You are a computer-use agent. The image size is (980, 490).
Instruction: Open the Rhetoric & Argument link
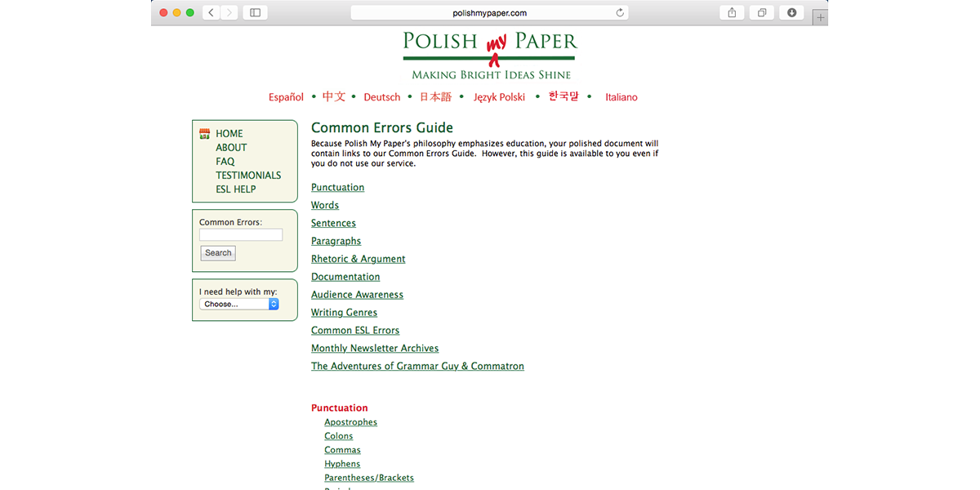pyautogui.click(x=359, y=260)
